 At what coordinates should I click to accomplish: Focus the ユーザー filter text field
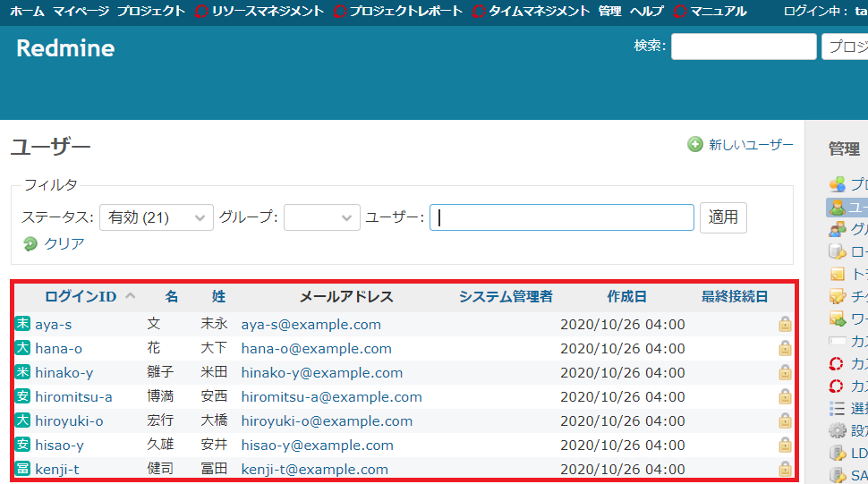[561, 217]
